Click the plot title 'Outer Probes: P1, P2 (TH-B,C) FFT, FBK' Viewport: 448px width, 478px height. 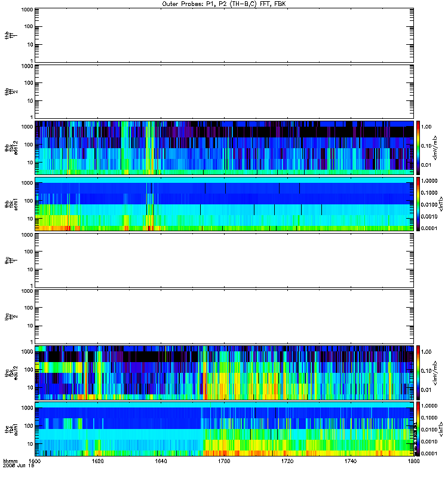point(224,4)
